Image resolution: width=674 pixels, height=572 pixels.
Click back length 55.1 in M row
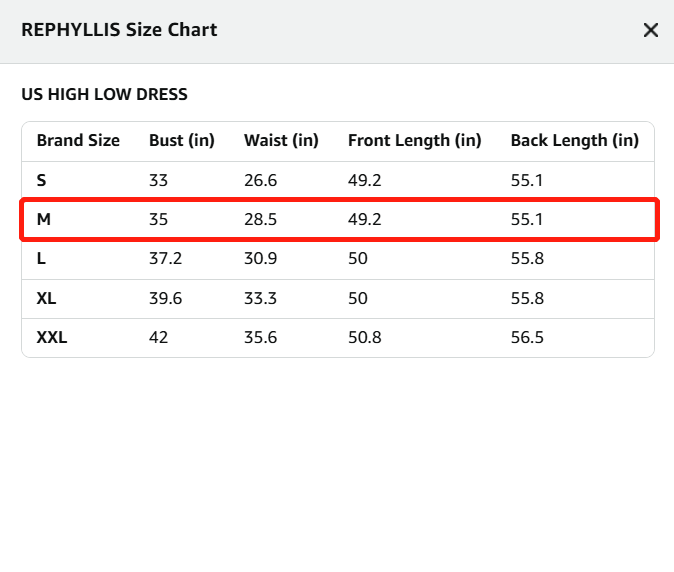[x=527, y=219]
